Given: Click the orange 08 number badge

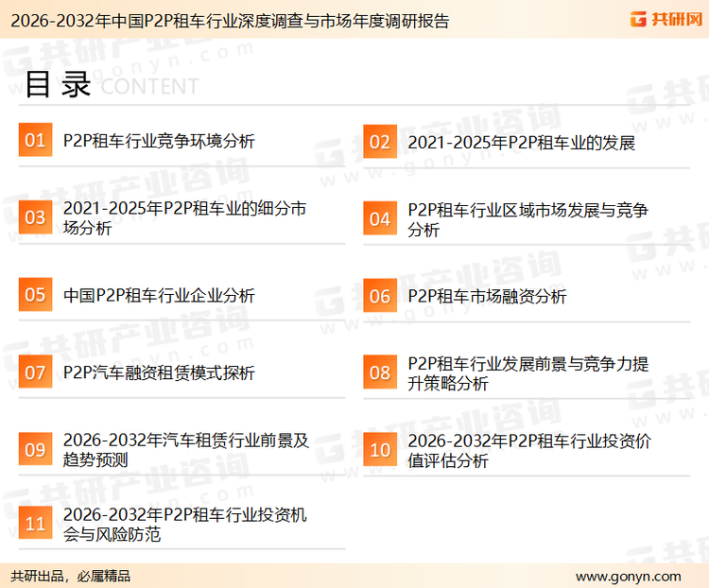Looking at the screenshot, I should (380, 372).
